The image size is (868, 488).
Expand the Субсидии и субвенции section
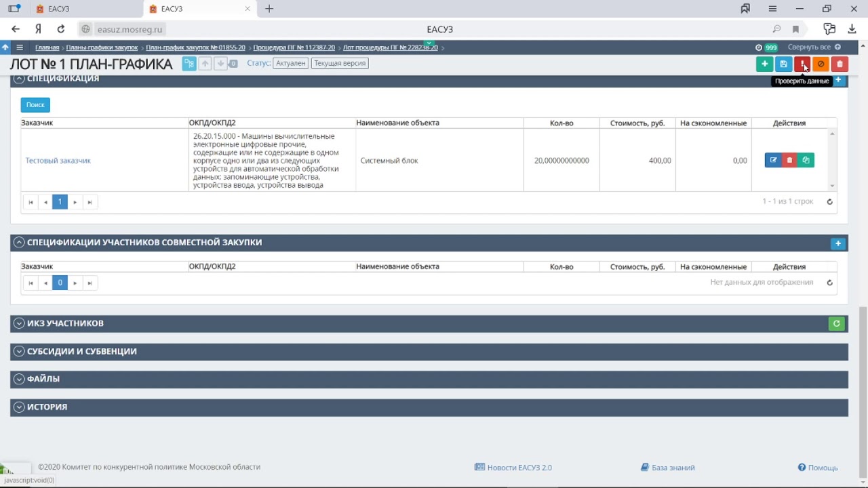(19, 352)
